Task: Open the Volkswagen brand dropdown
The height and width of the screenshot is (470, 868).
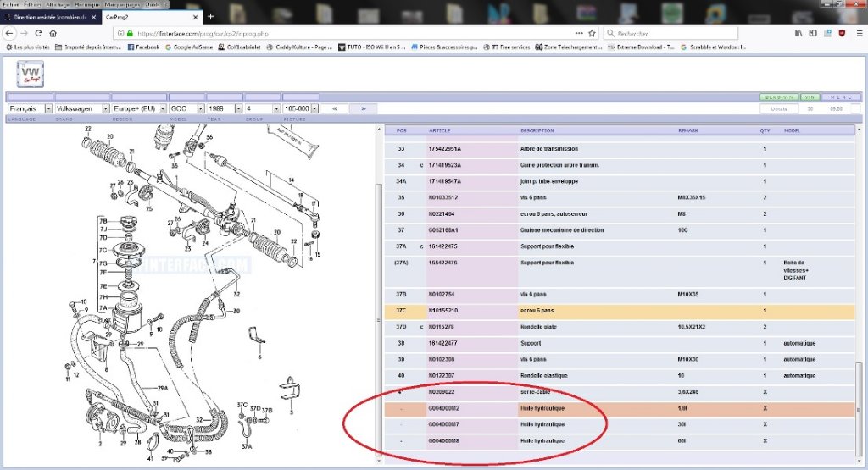Action: 81,108
